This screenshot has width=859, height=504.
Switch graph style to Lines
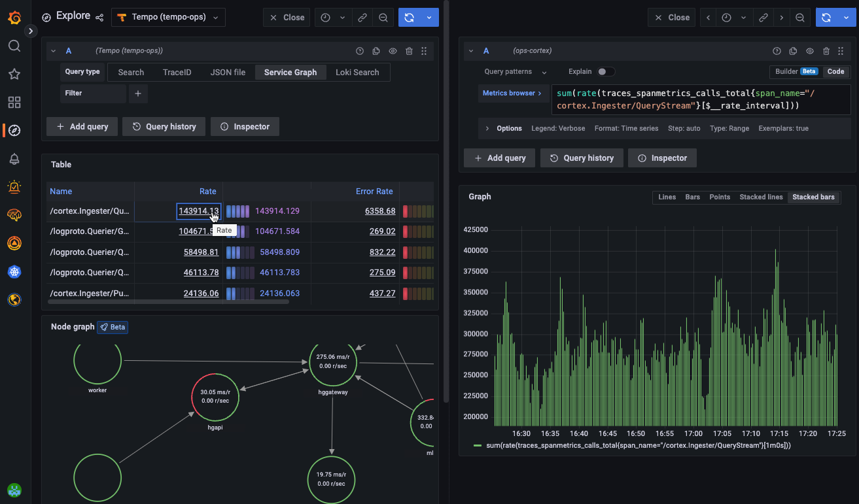tap(667, 197)
